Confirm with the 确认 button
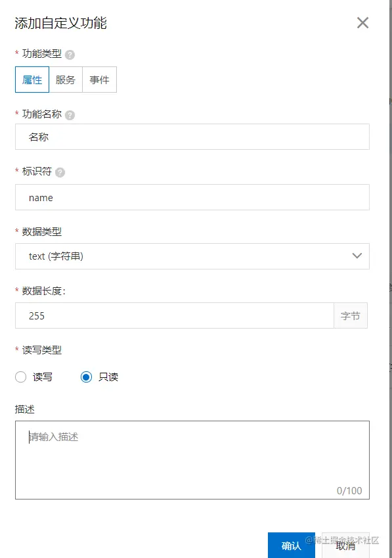The image size is (392, 558). 292,546
